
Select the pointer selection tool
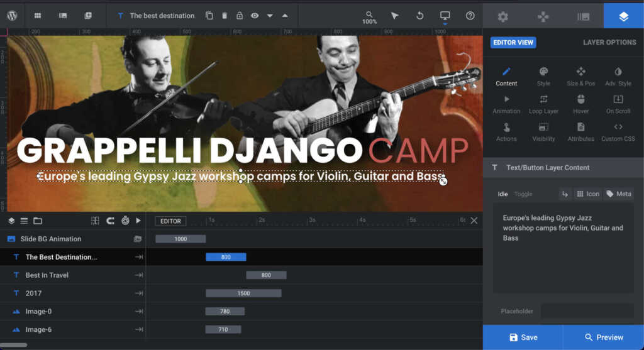click(394, 16)
